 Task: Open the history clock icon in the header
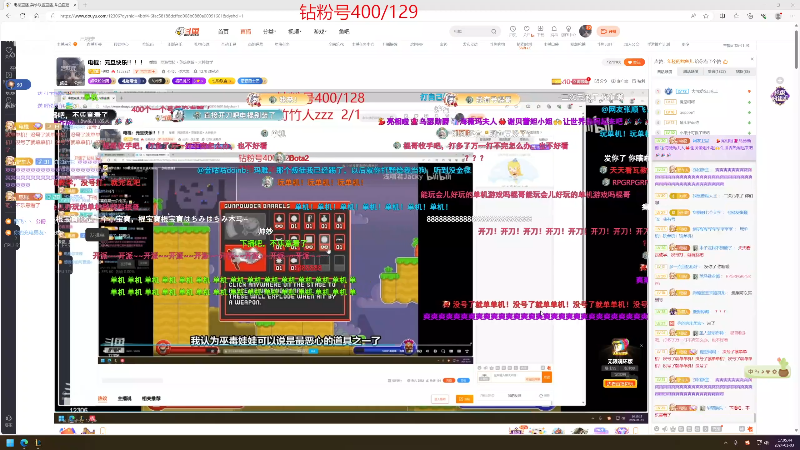click(x=513, y=31)
